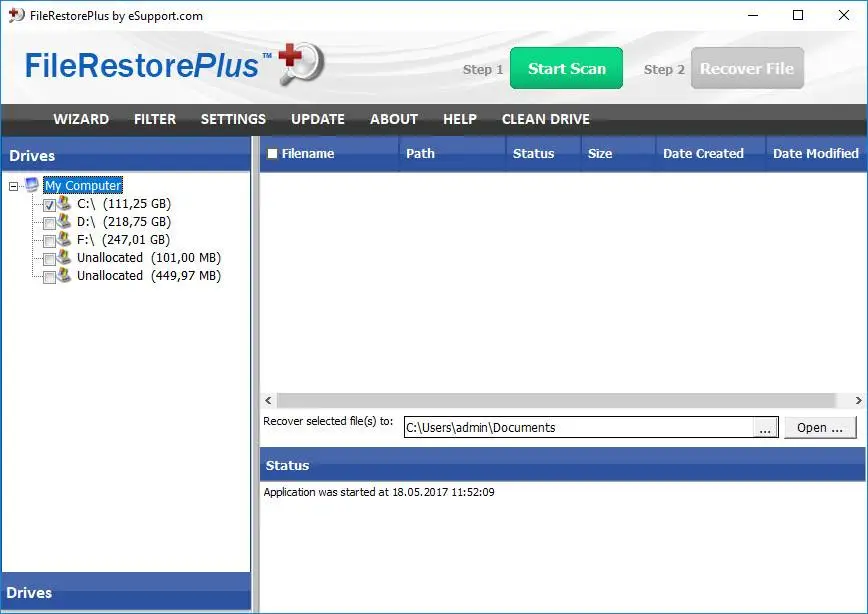This screenshot has width=868, height=614.
Task: Open the SETTINGS menu
Action: point(233,119)
